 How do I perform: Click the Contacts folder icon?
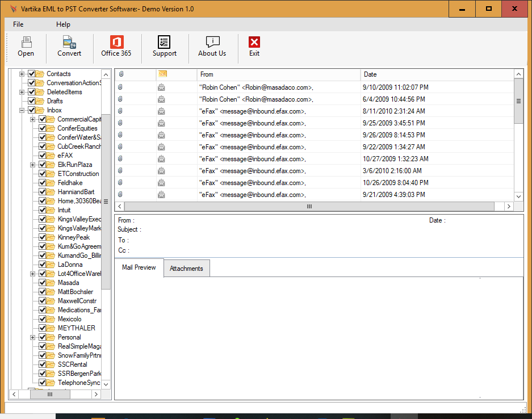(x=40, y=74)
